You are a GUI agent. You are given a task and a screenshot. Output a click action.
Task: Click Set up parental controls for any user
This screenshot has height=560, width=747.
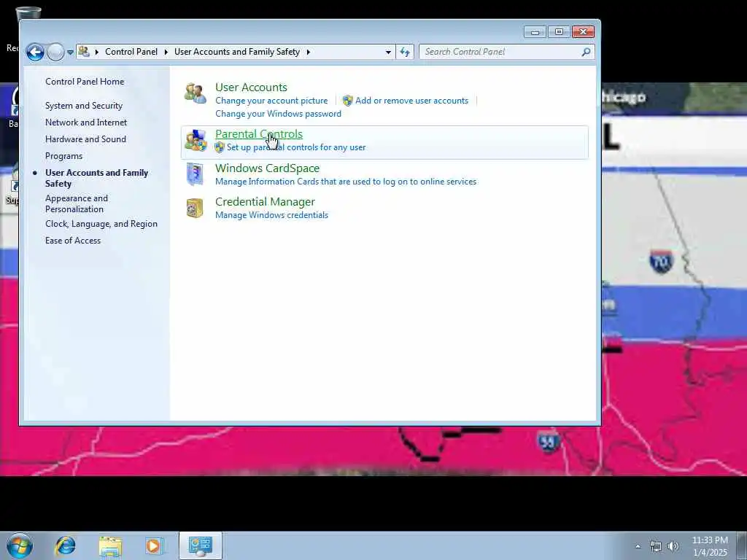click(x=296, y=147)
